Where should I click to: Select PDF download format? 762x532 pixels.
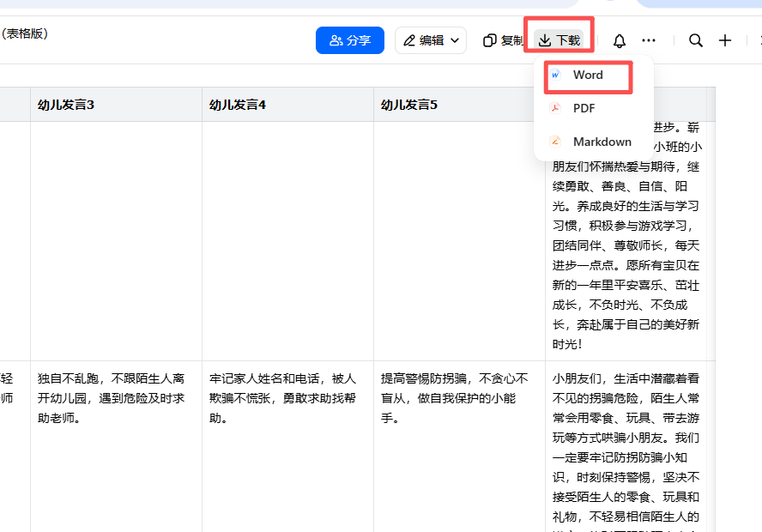(x=593, y=108)
